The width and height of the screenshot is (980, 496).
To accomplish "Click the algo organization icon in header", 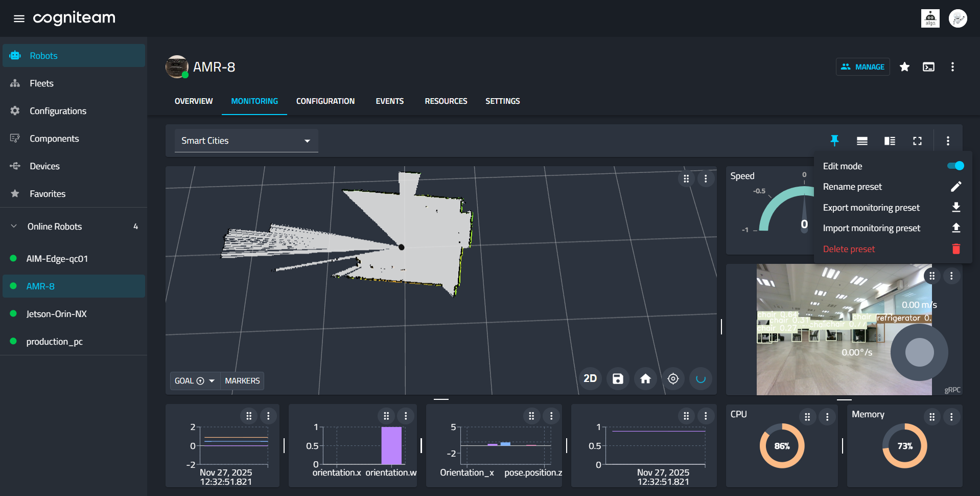I will click(930, 18).
